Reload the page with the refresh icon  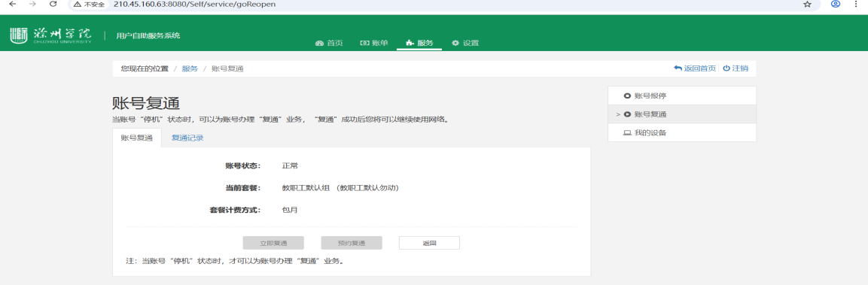pos(53,4)
